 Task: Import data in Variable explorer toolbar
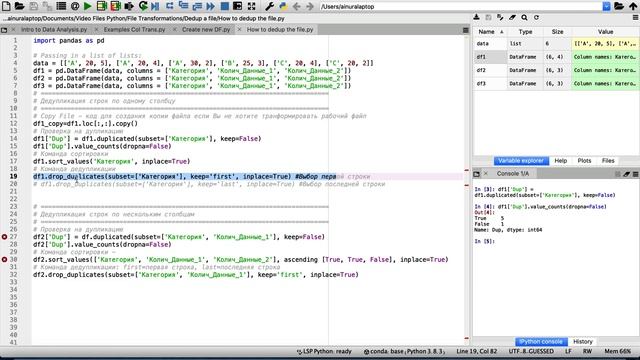pos(476,17)
